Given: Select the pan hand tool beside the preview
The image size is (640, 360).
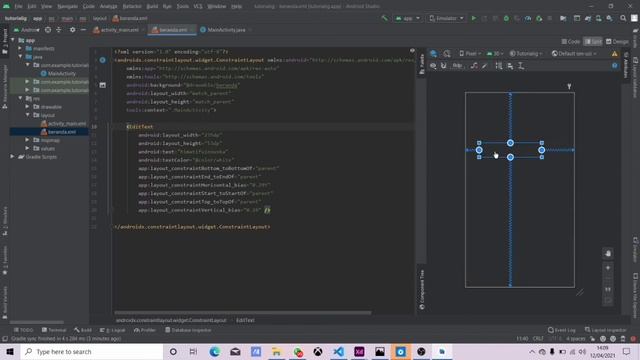Looking at the screenshot, I should (x=608, y=253).
